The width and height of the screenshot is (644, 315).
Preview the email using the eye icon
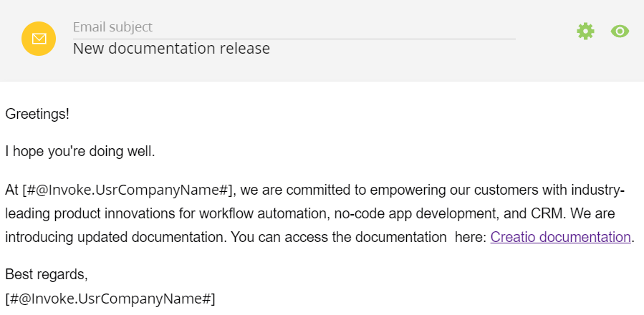pos(620,31)
